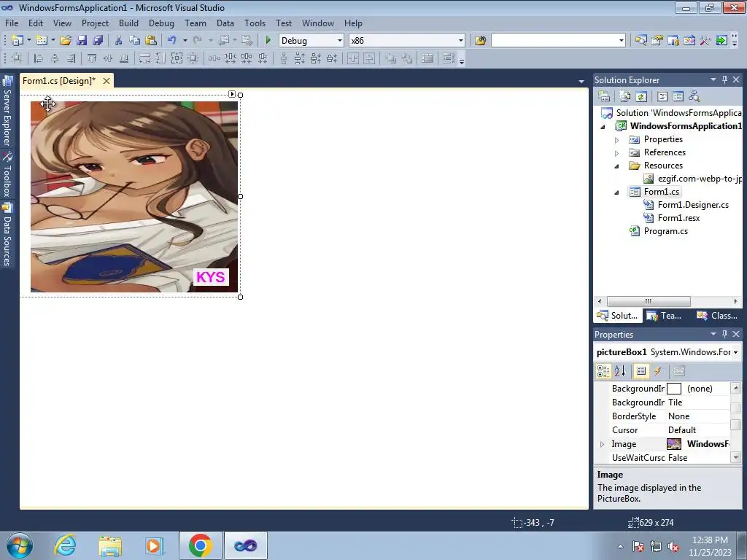Screen dimensions: 747x560
Task: Open the File menu
Action: tap(12, 23)
